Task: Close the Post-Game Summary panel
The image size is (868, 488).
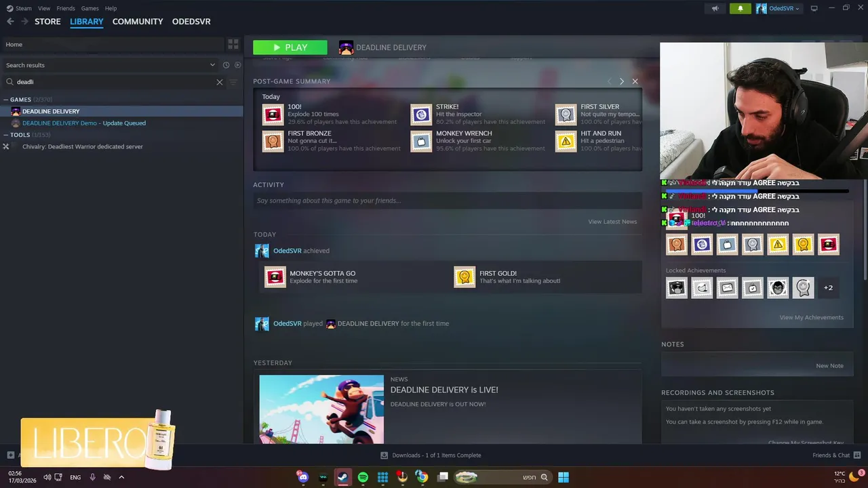Action: tap(635, 81)
